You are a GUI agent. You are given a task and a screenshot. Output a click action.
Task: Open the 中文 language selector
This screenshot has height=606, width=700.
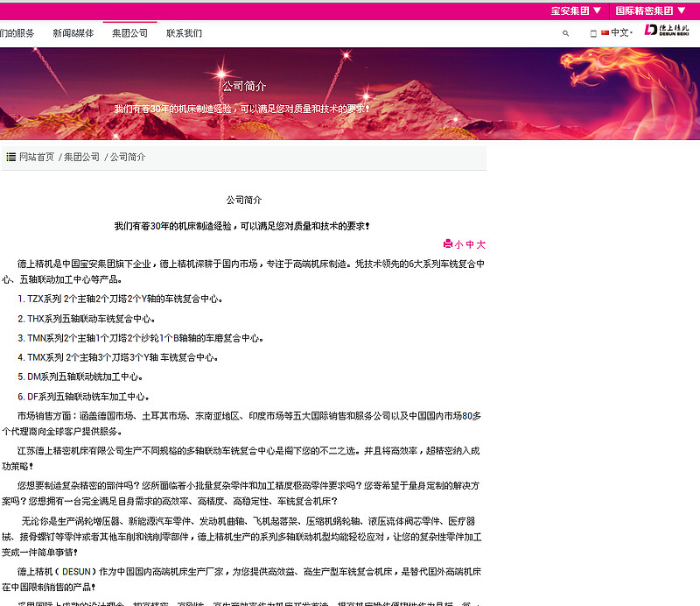[621, 32]
